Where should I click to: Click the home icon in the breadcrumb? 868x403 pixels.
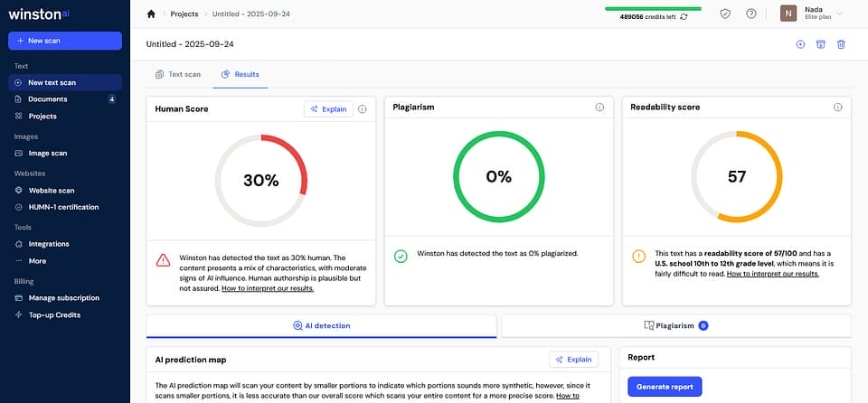(x=151, y=14)
